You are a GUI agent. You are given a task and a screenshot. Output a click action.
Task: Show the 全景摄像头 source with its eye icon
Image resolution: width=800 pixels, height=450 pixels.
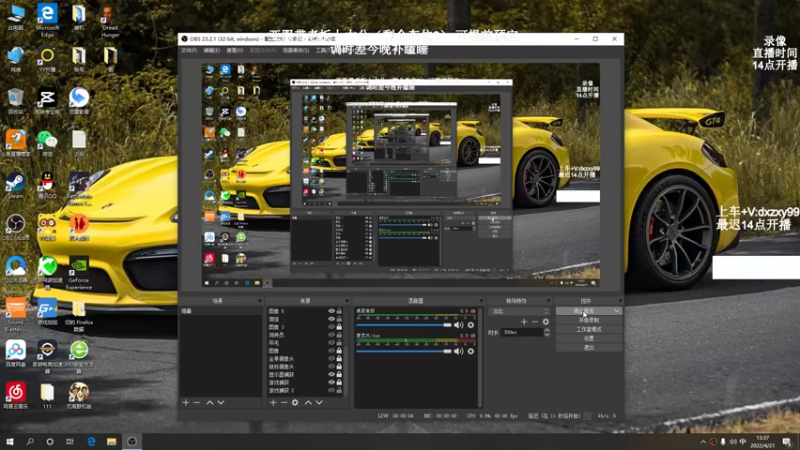coord(331,358)
